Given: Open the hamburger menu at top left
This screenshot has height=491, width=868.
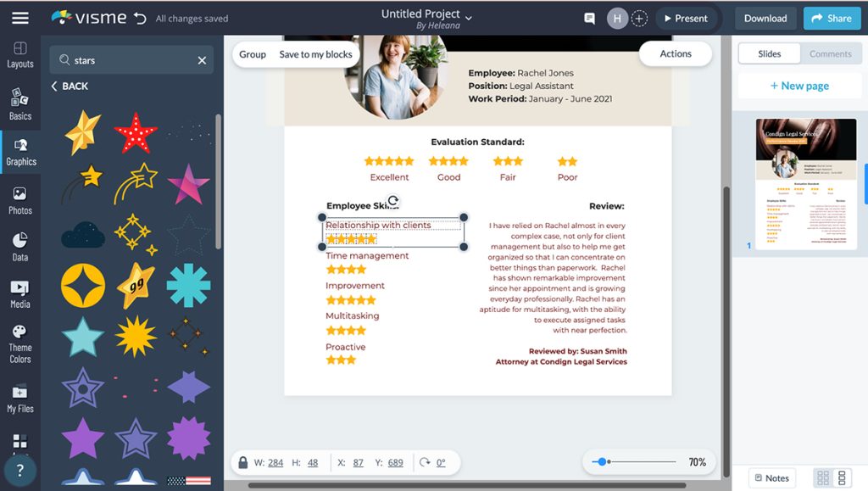Looking at the screenshot, I should tap(20, 18).
